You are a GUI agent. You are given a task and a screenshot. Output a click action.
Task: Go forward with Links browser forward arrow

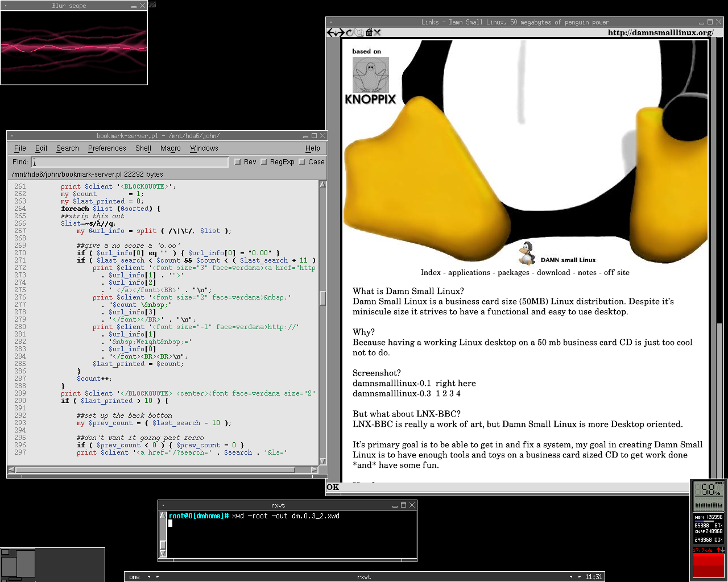click(x=340, y=32)
